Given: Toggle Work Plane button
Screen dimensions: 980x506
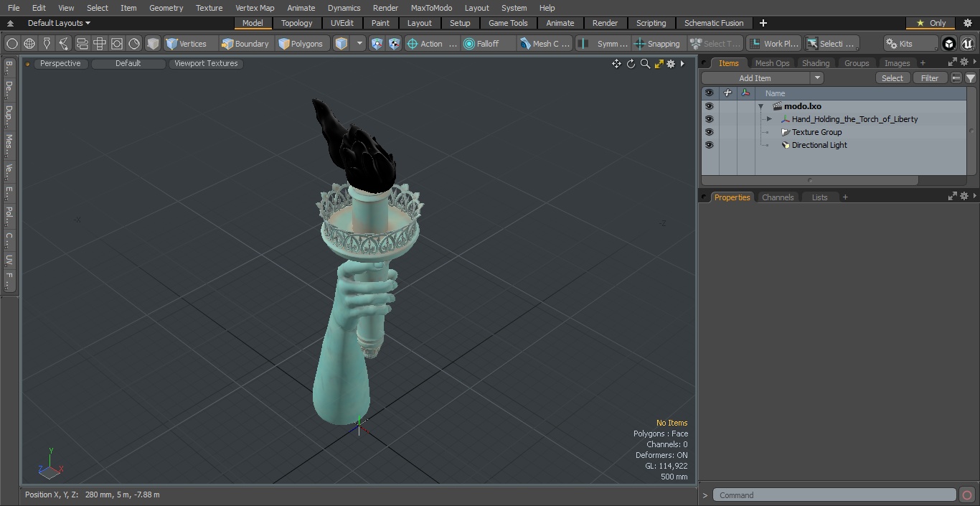Looking at the screenshot, I should tap(773, 44).
